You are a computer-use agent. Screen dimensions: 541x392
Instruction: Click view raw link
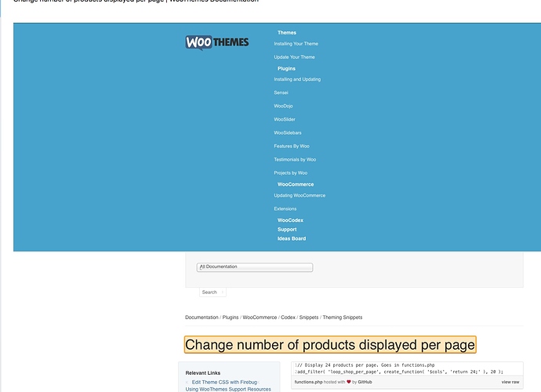(x=510, y=383)
